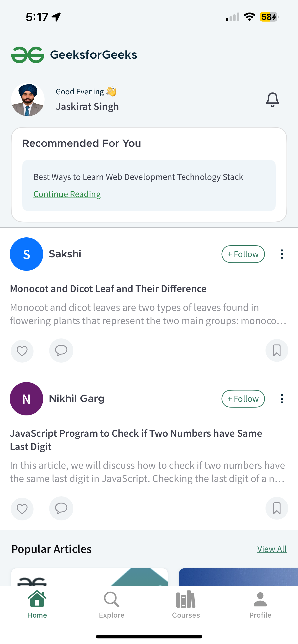Bookmark the Monocot and Dicot article
Screen dimensions: 298x644
tap(276, 350)
